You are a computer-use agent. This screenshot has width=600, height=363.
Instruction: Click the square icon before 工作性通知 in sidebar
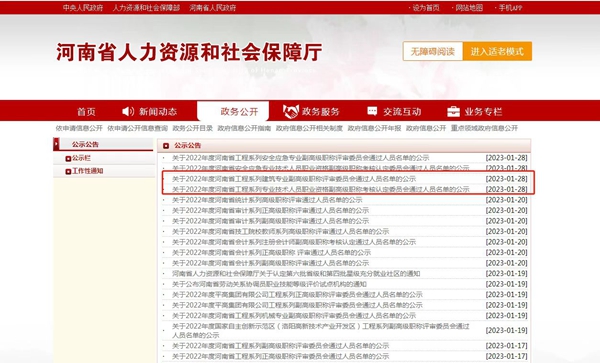(68, 171)
